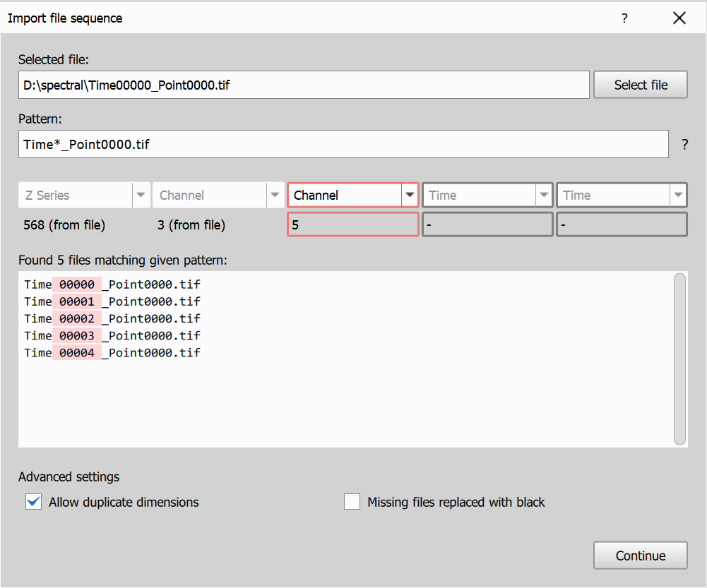Select the Time 00000 matched file

tap(112, 284)
